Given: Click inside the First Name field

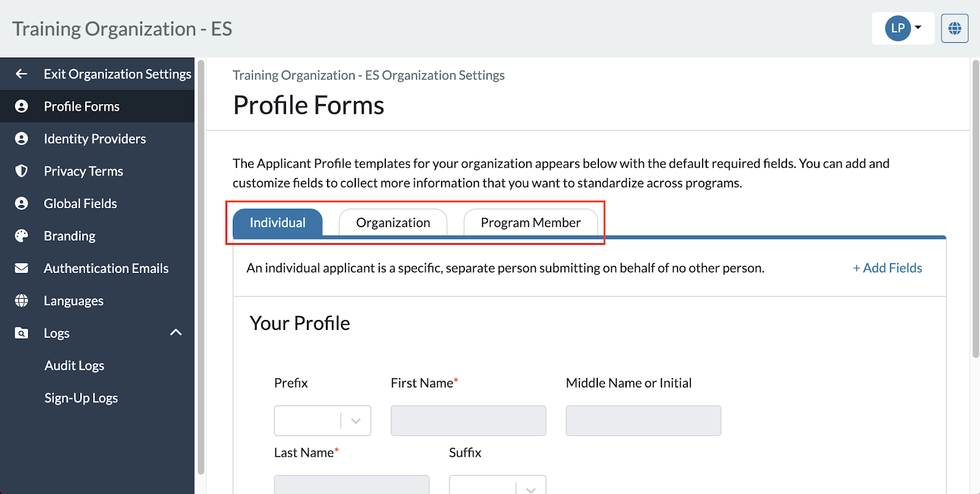Looking at the screenshot, I should click(467, 421).
